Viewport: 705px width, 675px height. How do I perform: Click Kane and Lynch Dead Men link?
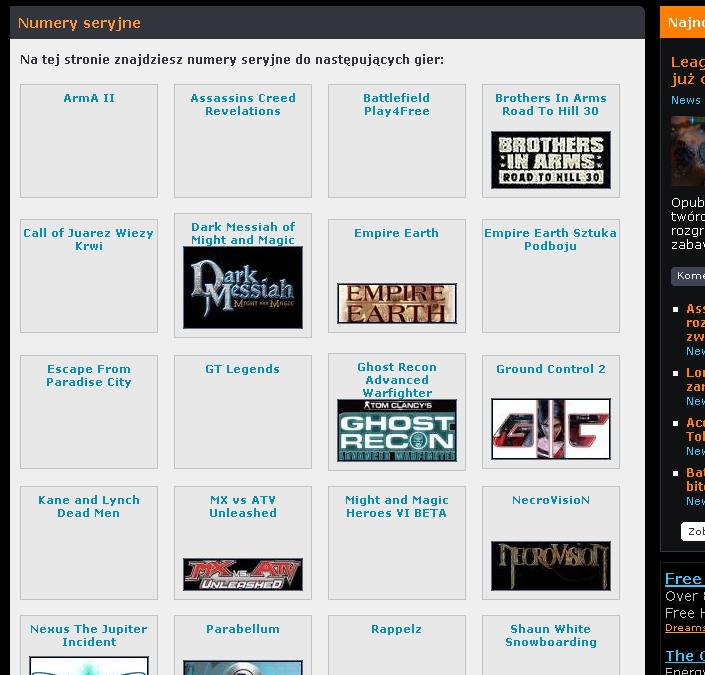(x=89, y=507)
